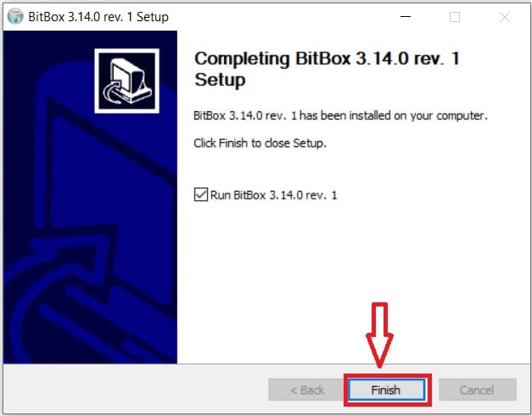Viewport: 532px width, 416px height.
Task: Click the "BitBox 3.14.0 rev. 1 Setup" title text
Action: 98,17
